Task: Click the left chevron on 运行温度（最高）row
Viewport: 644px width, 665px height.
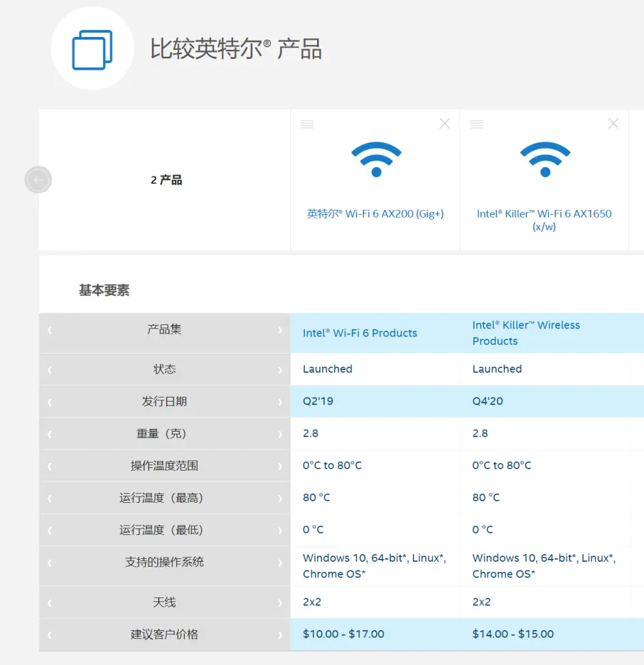Action: point(50,498)
